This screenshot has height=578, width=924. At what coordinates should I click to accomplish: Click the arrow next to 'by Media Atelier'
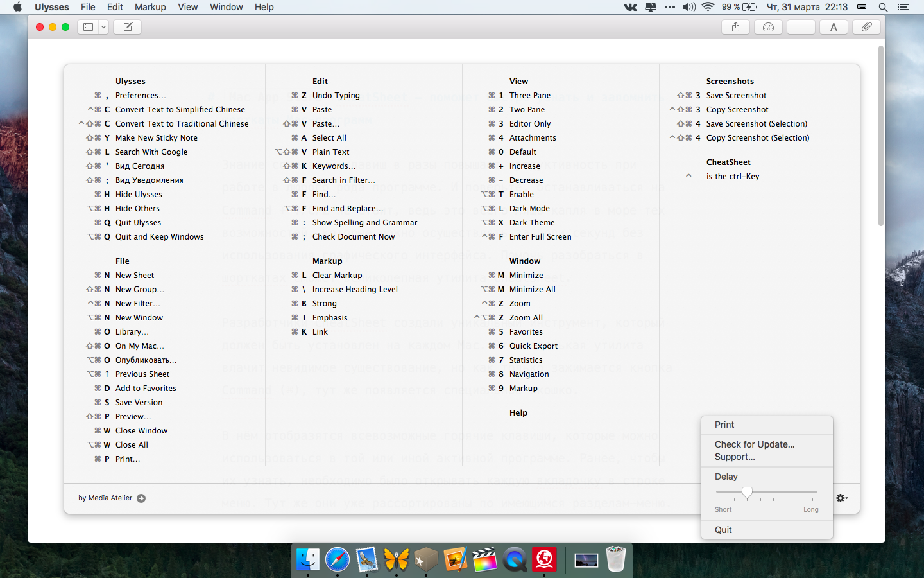point(141,498)
